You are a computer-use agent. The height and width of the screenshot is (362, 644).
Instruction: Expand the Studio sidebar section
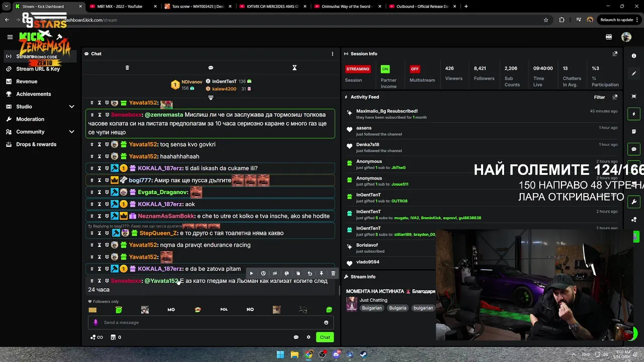(x=71, y=107)
